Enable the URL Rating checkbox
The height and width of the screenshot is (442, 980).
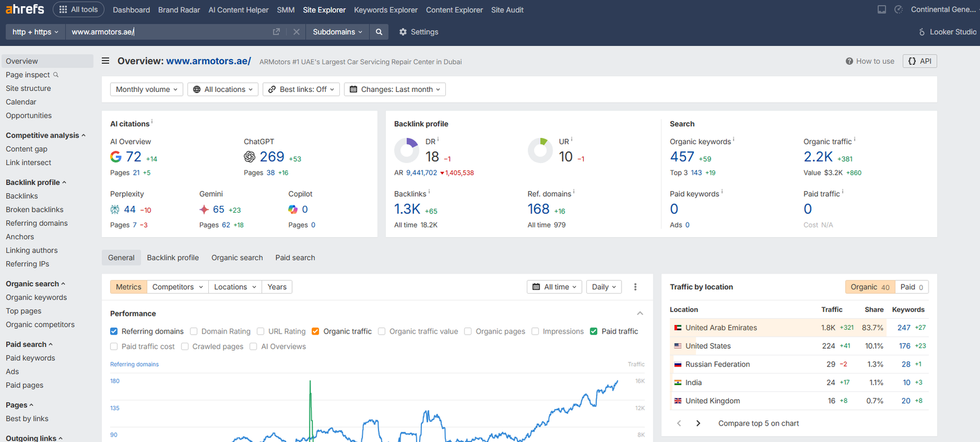coord(260,332)
